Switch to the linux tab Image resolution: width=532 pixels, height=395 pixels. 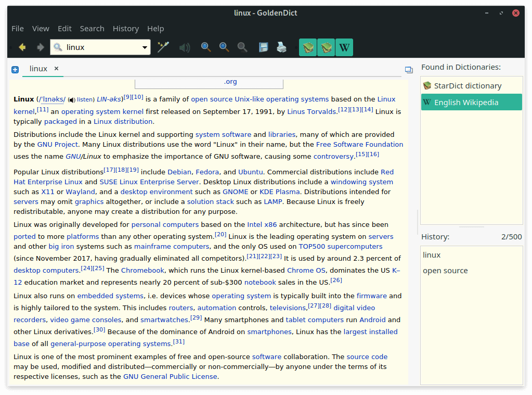[x=38, y=68]
